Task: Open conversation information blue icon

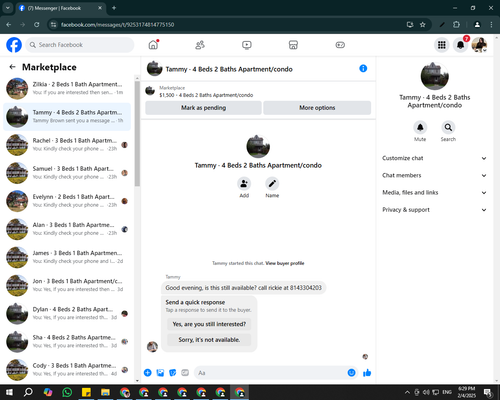Action: [363, 68]
